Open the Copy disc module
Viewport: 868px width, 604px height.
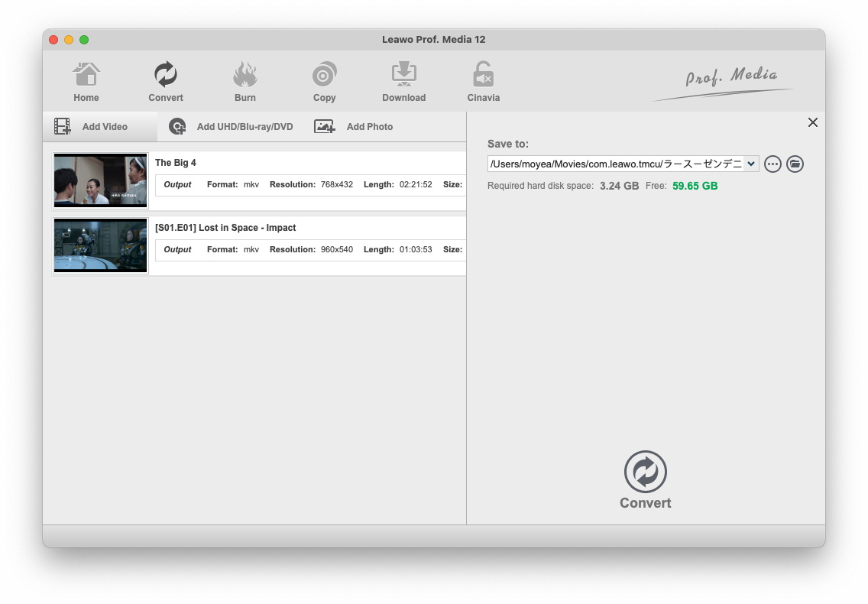coord(325,82)
